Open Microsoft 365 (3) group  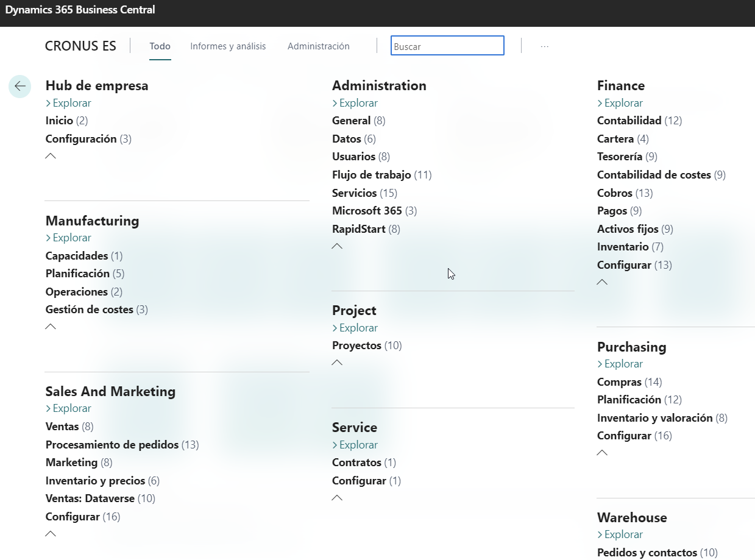point(375,211)
